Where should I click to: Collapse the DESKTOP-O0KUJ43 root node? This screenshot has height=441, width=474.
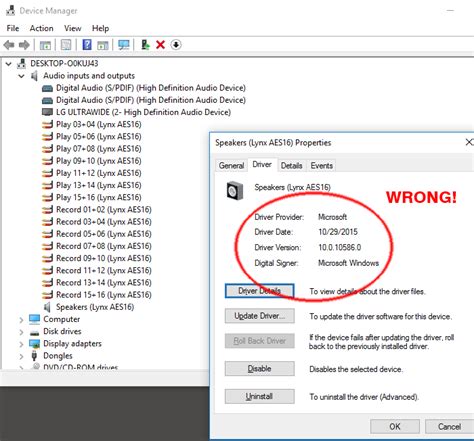tap(9, 63)
